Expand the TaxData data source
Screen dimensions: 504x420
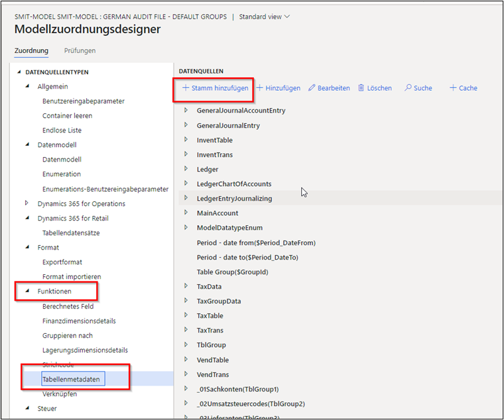click(186, 286)
